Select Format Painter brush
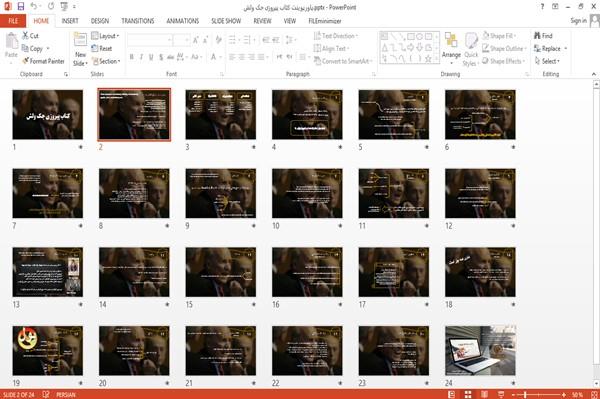600x399 pixels. point(26,61)
